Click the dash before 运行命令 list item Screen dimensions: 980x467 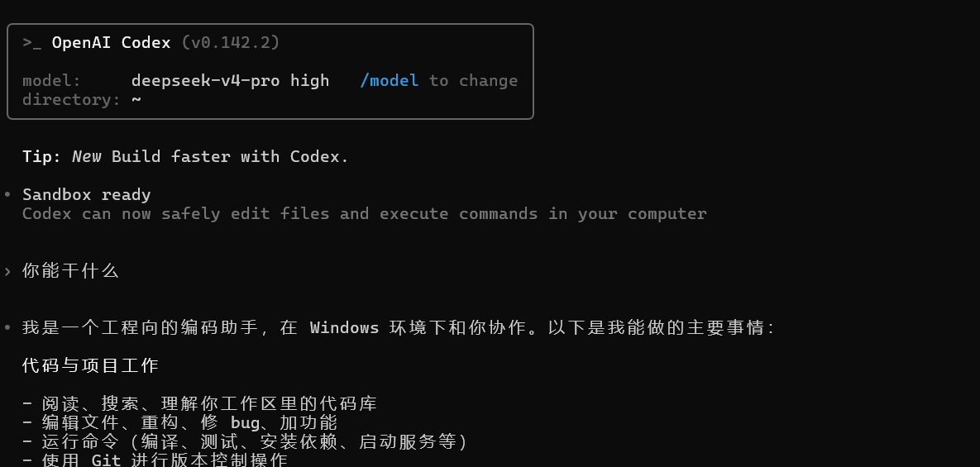[26, 442]
